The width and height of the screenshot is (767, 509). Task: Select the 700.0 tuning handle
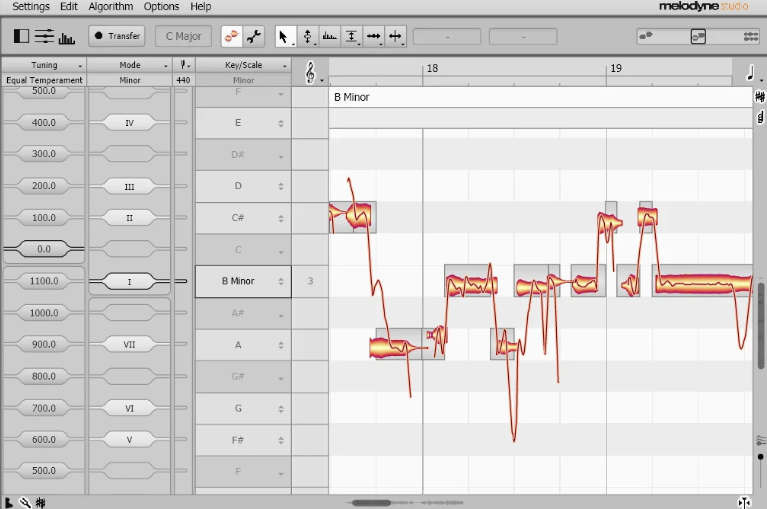click(44, 408)
